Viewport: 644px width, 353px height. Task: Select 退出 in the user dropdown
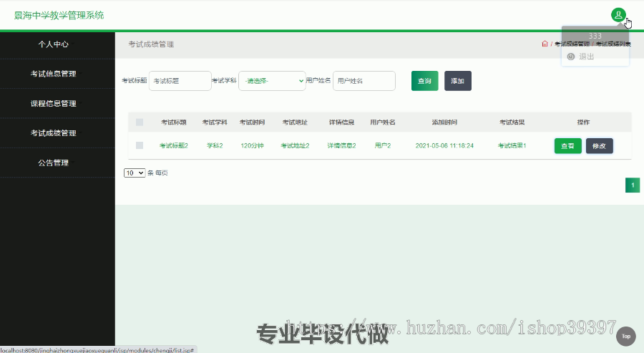[x=586, y=57]
